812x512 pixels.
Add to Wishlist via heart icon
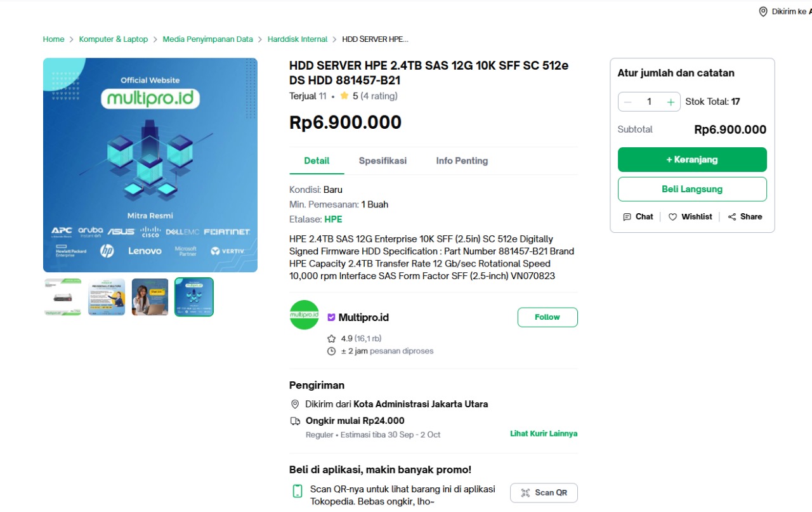click(x=673, y=217)
